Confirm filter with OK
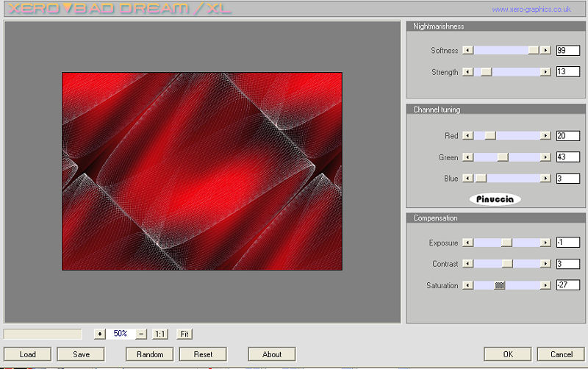Image resolution: width=588 pixels, height=369 pixels. [x=508, y=354]
